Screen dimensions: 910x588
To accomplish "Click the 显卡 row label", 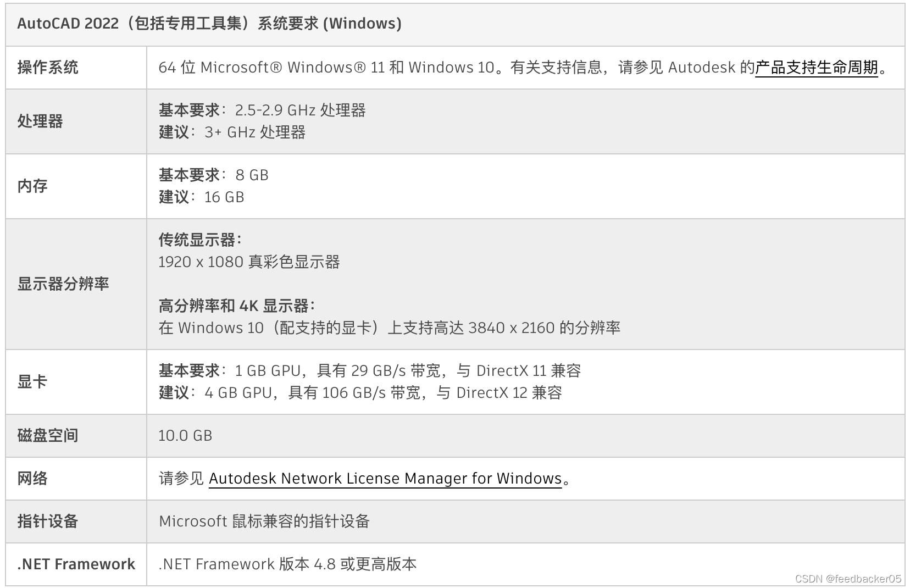I will pyautogui.click(x=32, y=382).
